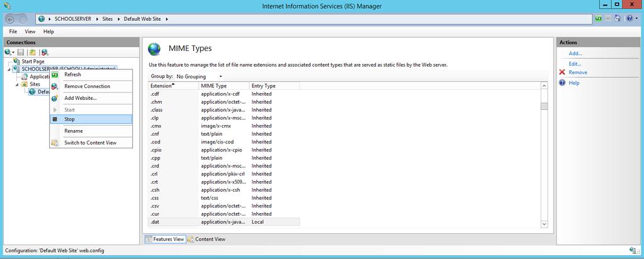Click the Add Website globe icon in menu

coord(55,98)
